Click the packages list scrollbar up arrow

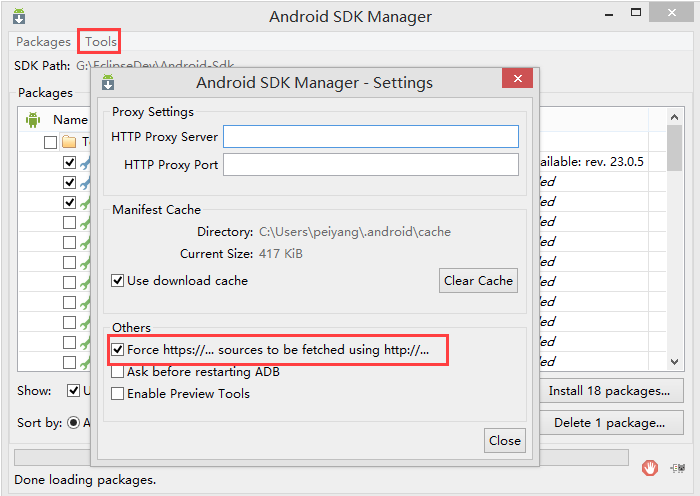click(x=675, y=117)
